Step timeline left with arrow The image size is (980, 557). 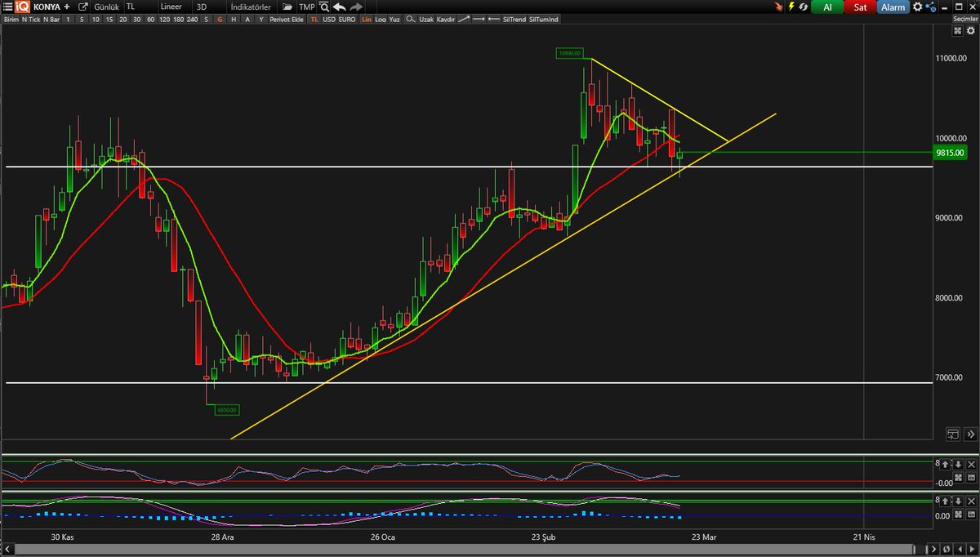click(960, 549)
